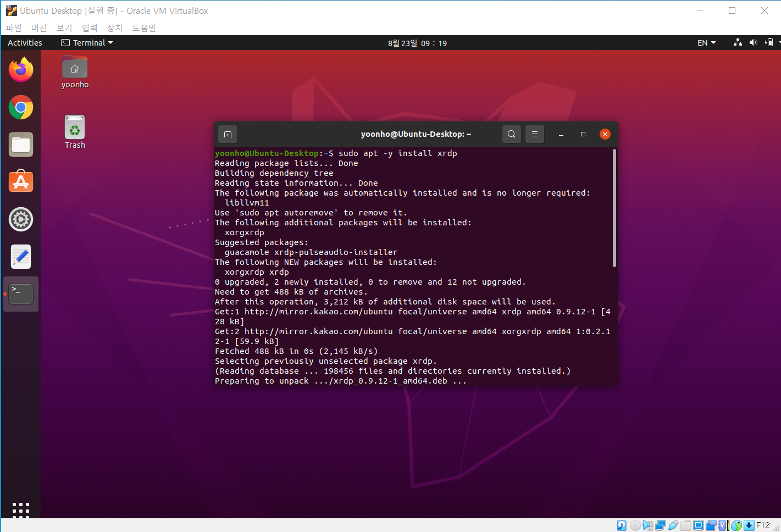Open Ubuntu Software from the dock
The height and width of the screenshot is (532, 781).
pyautogui.click(x=21, y=181)
